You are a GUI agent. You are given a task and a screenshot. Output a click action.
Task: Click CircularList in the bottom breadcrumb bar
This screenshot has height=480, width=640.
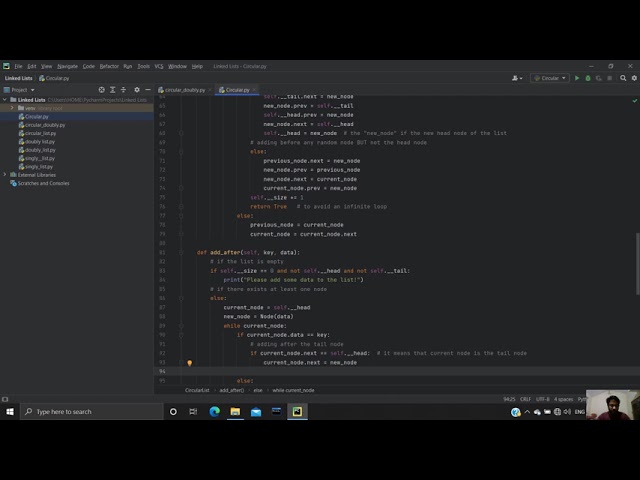[197, 390]
